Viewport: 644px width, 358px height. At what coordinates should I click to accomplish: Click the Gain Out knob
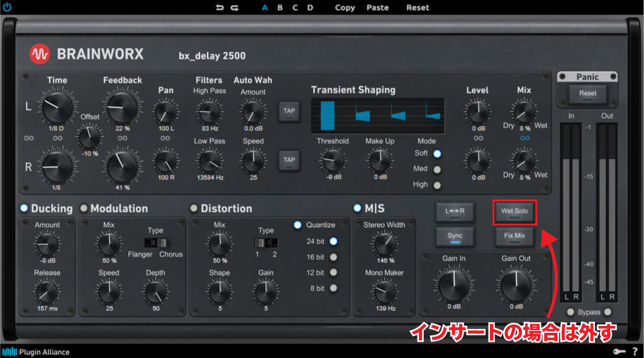[516, 284]
